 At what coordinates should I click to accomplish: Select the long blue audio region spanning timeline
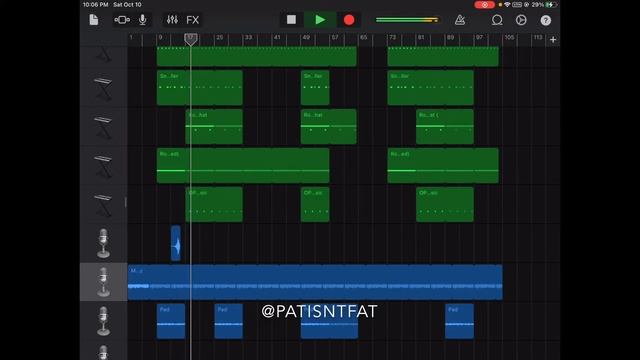pyautogui.click(x=315, y=282)
